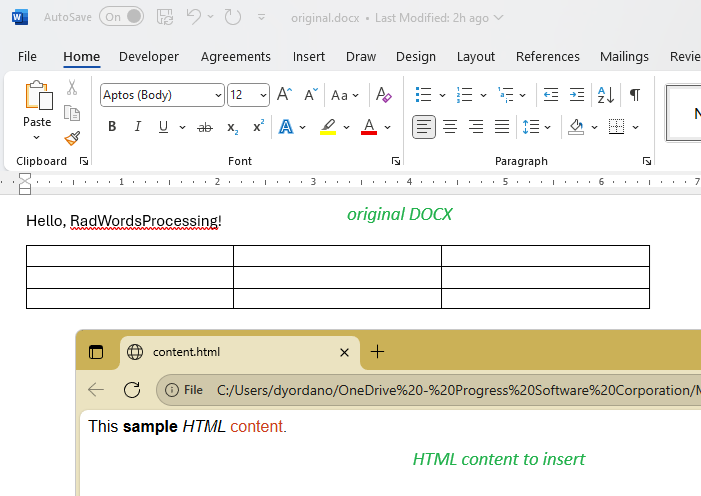Toggle Italic formatting
The image size is (701, 496).
[138, 127]
